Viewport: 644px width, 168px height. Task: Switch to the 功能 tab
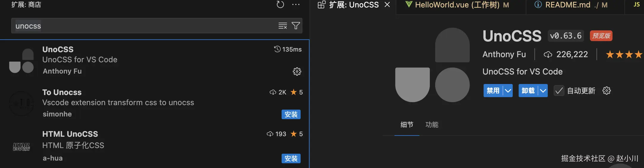point(432,125)
